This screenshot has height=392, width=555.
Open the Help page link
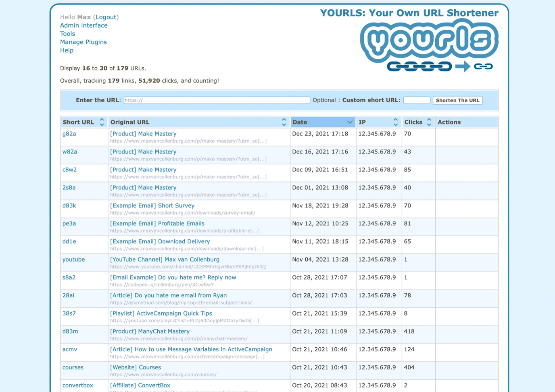(x=67, y=50)
